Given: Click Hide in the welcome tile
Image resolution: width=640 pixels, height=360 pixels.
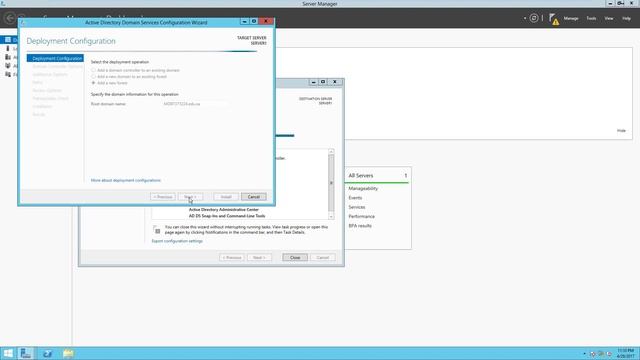Looking at the screenshot, I should pos(621,131).
